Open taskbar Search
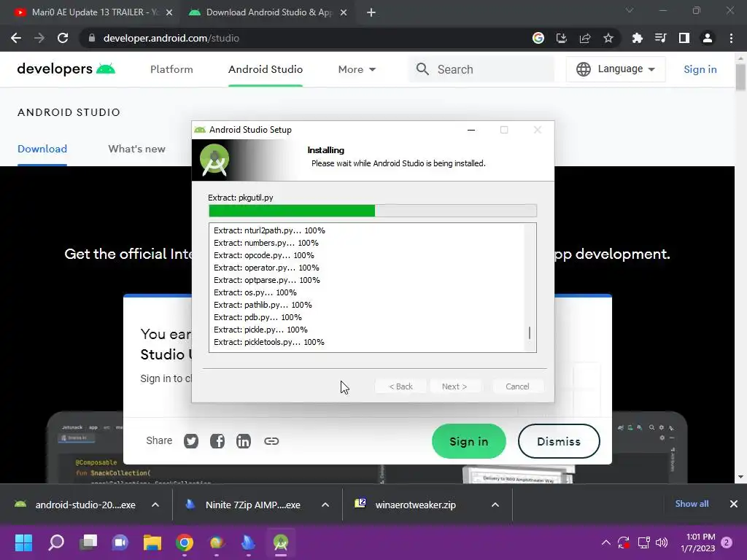This screenshot has height=560, width=747. click(56, 542)
